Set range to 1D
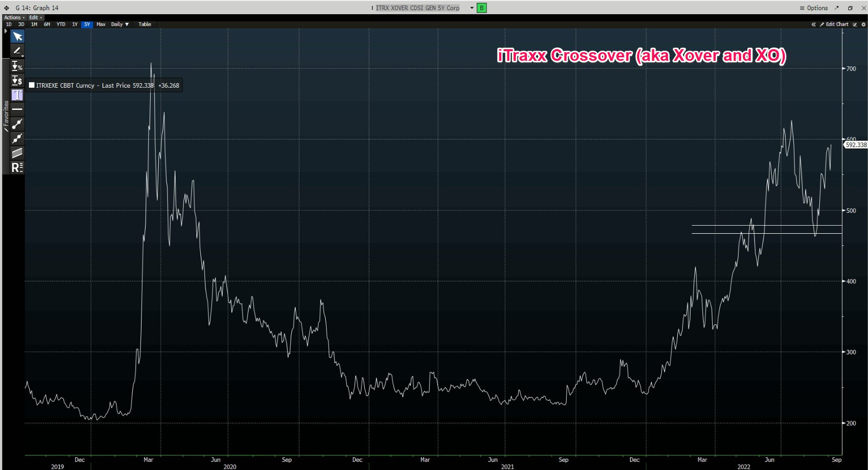The width and height of the screenshot is (868, 470). click(x=9, y=24)
